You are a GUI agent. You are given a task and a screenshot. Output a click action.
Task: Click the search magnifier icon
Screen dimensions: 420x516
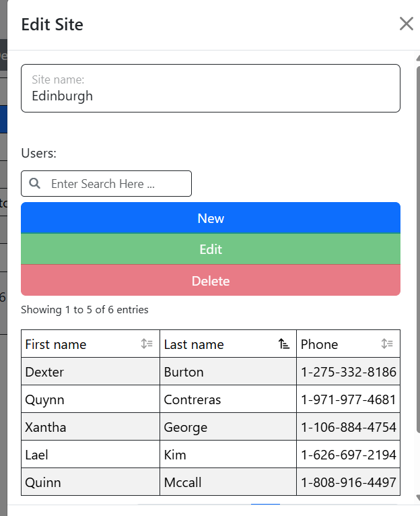pos(35,184)
